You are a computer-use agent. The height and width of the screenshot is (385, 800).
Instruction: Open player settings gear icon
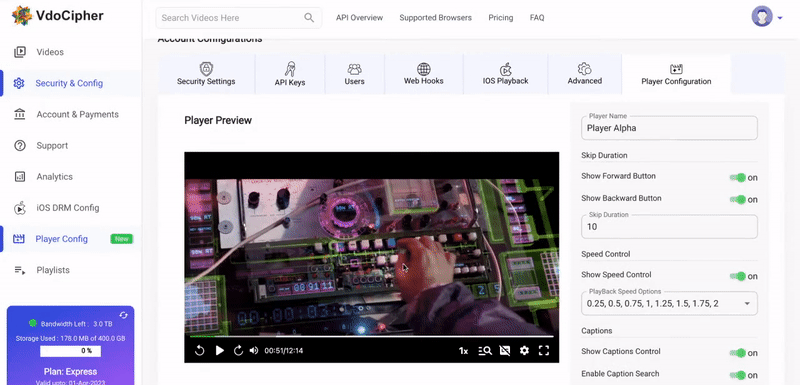tap(524, 350)
